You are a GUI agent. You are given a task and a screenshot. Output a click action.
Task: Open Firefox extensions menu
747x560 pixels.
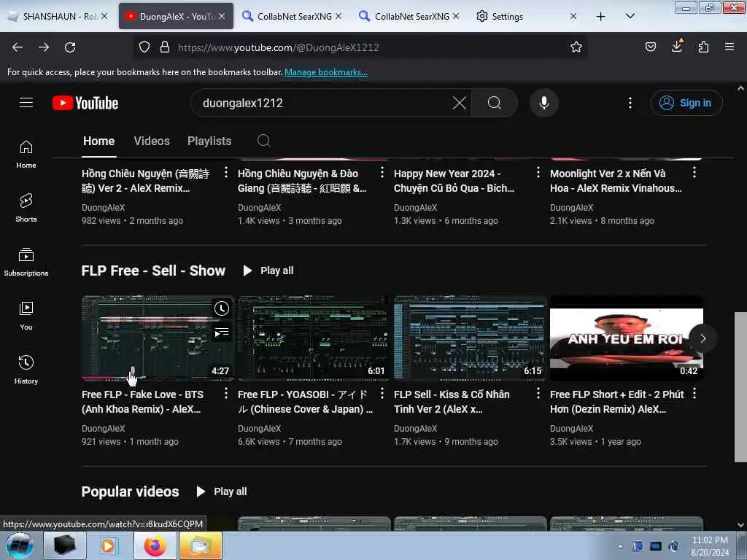coord(703,47)
